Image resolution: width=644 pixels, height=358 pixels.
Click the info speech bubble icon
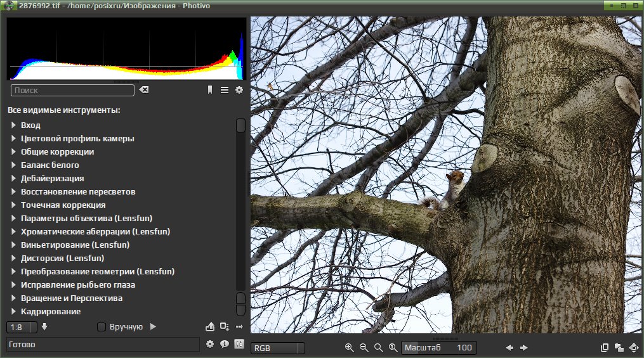[x=224, y=344]
